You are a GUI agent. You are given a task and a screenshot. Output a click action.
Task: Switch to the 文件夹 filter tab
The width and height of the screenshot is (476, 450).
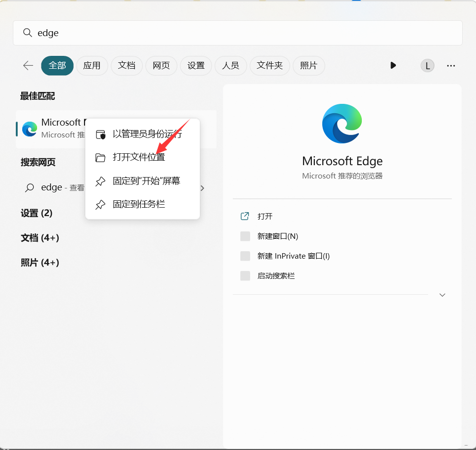(x=269, y=66)
